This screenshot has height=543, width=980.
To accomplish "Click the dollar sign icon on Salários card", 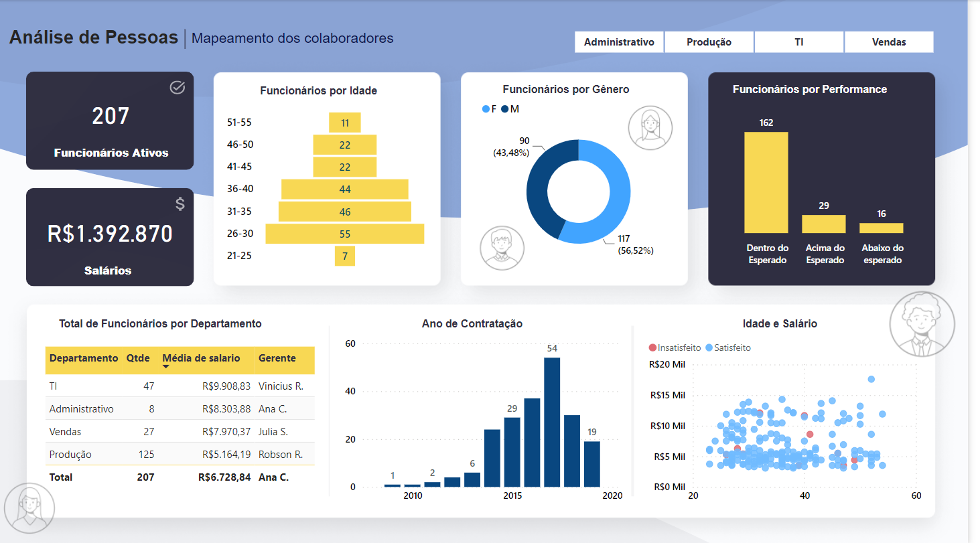I will 180,204.
